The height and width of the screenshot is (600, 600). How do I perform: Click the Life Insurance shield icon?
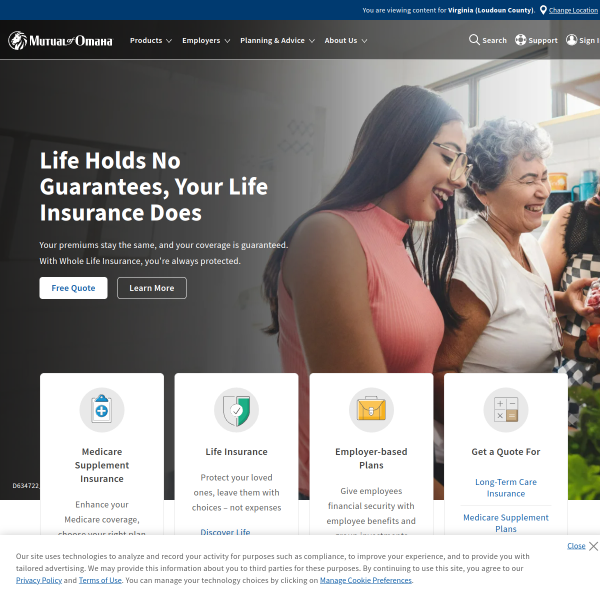tap(236, 410)
